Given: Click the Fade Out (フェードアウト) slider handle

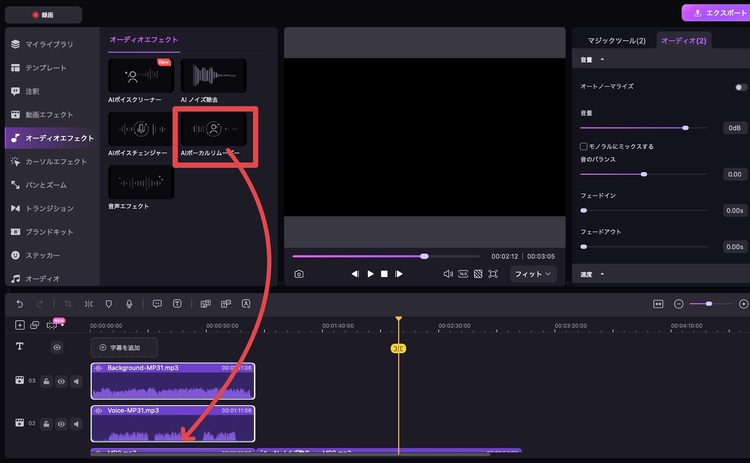Looking at the screenshot, I should pos(584,247).
